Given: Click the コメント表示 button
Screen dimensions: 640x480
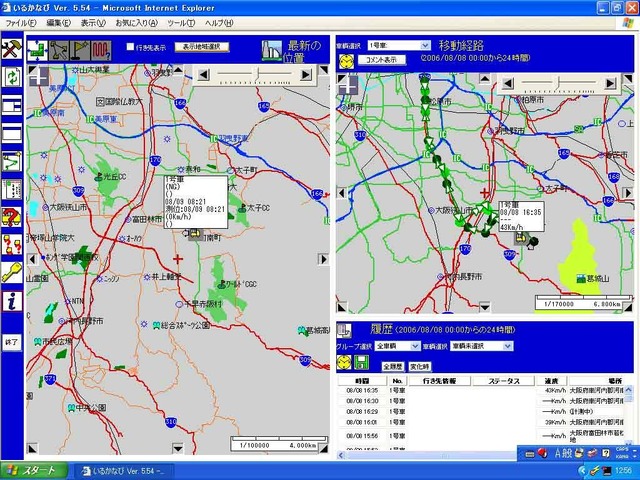Looking at the screenshot, I should pos(382,60).
